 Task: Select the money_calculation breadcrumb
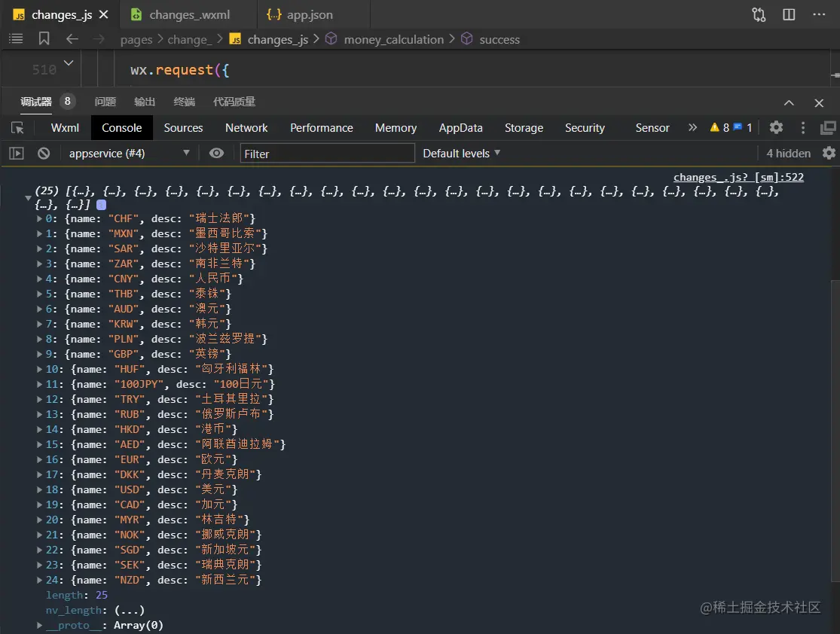coord(394,39)
